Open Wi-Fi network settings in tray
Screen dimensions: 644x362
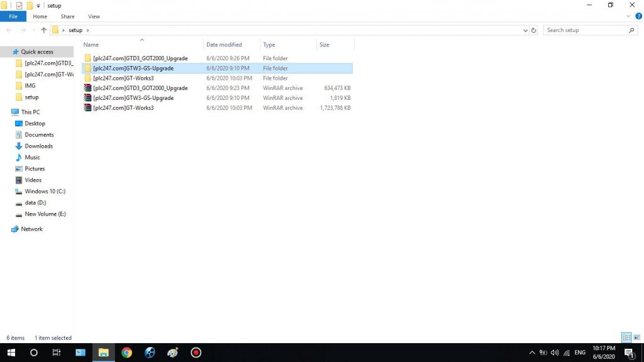(x=567, y=353)
